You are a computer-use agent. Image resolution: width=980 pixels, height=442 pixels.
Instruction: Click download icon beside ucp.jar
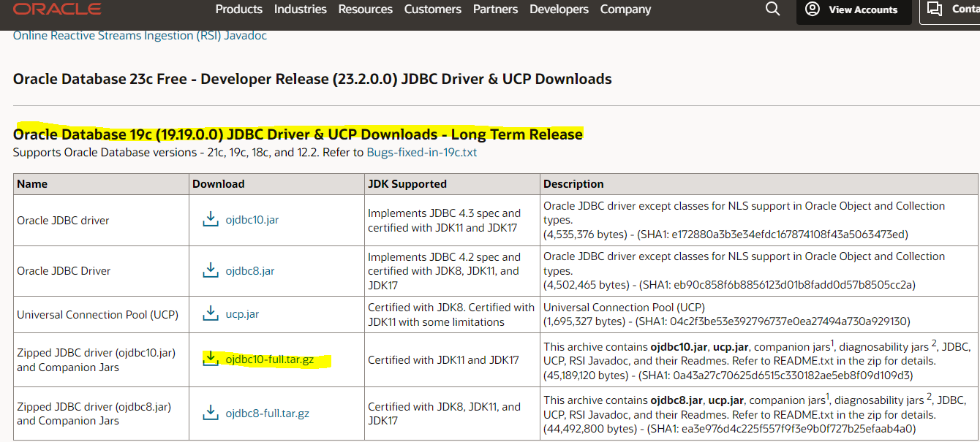tap(211, 314)
